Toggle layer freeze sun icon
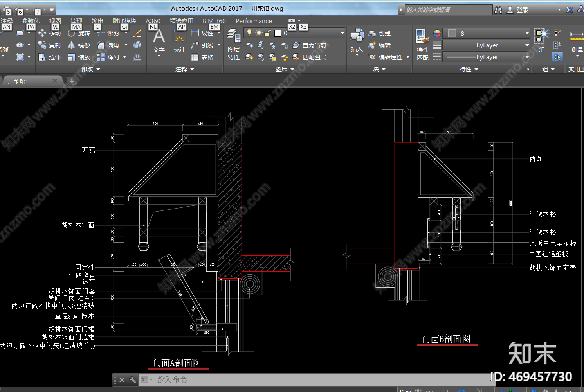The width and height of the screenshot is (584, 392). tap(259, 33)
